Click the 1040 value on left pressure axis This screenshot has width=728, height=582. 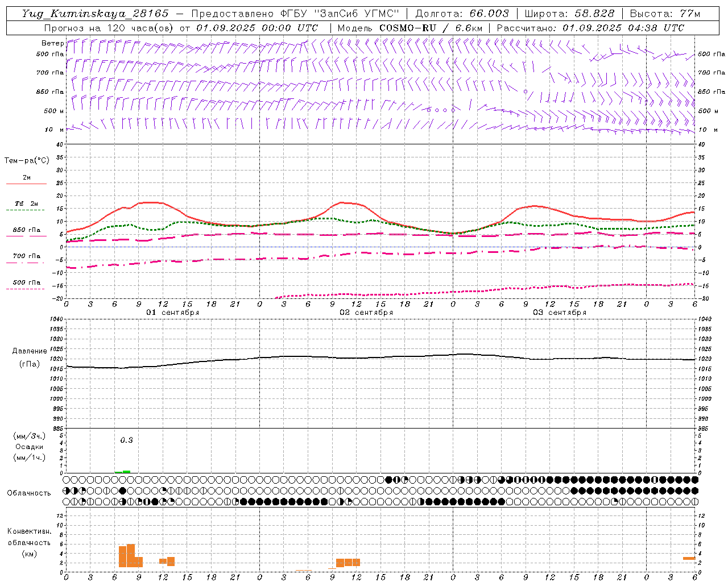click(x=57, y=319)
